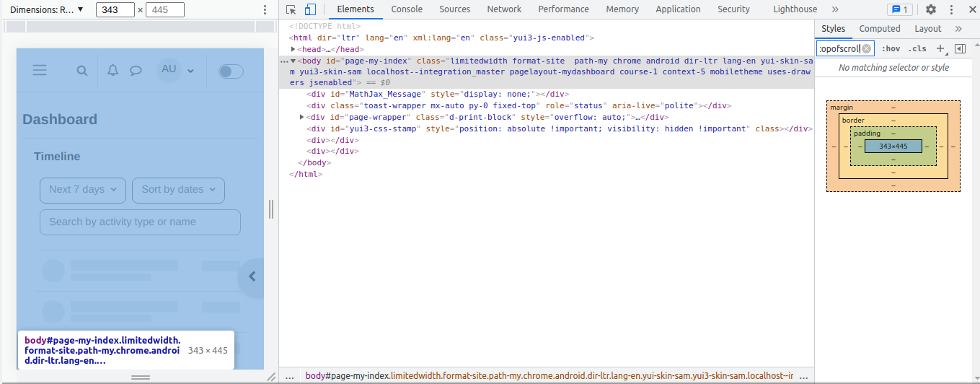The height and width of the screenshot is (384, 980).
Task: Click the body row actions ellipsis in DOM tree
Action: point(283,61)
